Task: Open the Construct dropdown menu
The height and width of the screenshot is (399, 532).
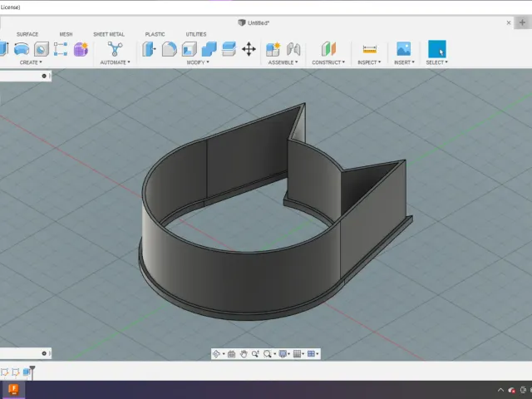Action: pyautogui.click(x=328, y=62)
